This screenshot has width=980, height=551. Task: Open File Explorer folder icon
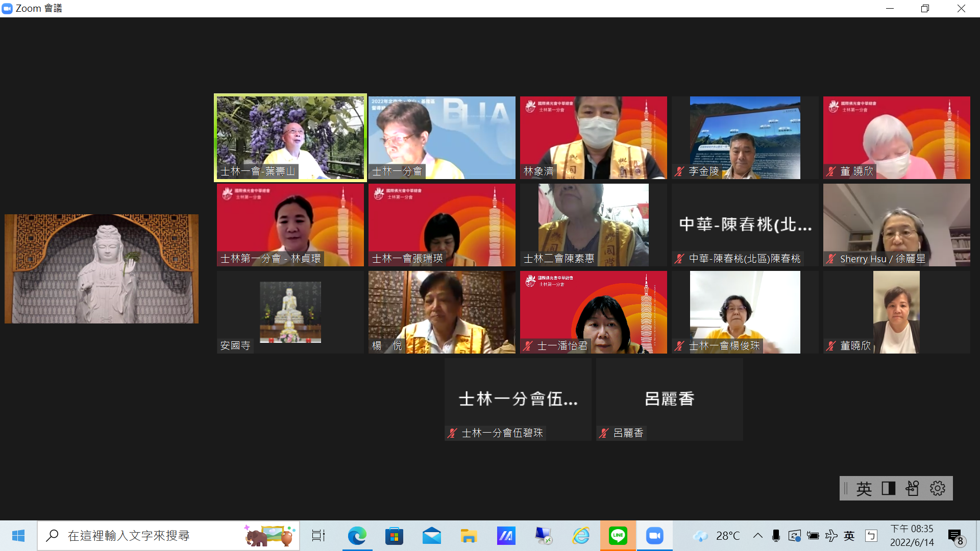pos(469,536)
